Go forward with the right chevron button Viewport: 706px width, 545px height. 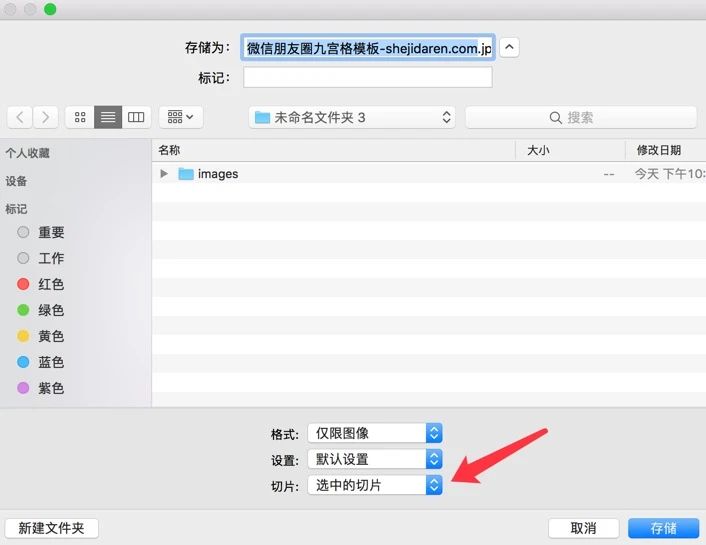click(45, 118)
